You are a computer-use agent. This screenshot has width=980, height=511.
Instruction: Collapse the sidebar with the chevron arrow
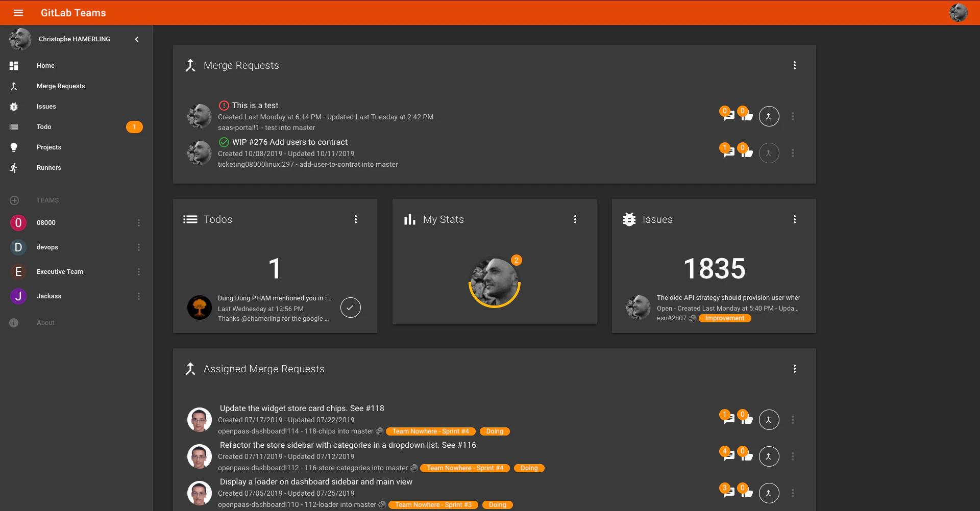(x=136, y=39)
